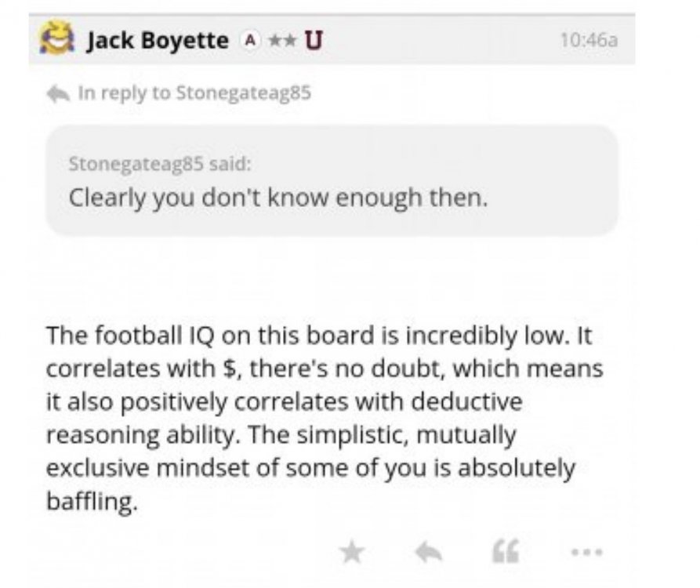This screenshot has height=588, width=700.
Task: Click the 'Stonegateag85 said:' quote attribution
Action: click(x=159, y=165)
